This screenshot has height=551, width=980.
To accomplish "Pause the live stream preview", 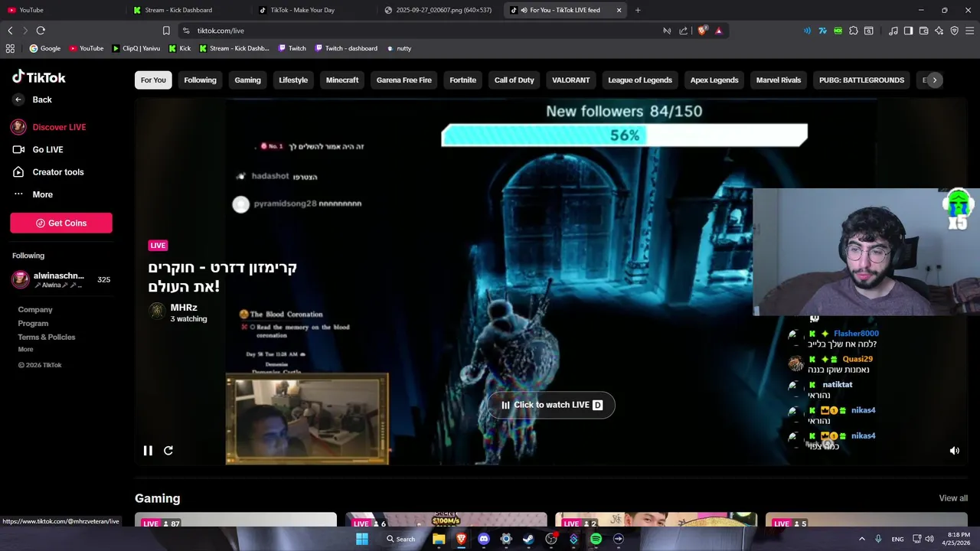I will (x=148, y=451).
